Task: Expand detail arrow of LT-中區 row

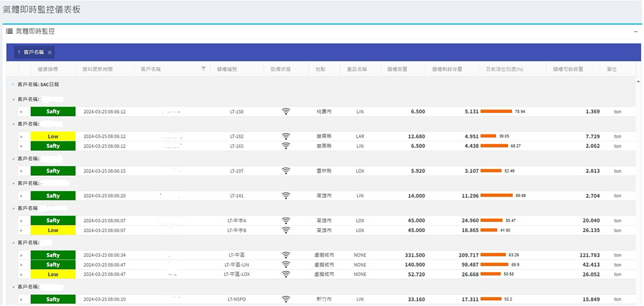Action: tap(21, 256)
